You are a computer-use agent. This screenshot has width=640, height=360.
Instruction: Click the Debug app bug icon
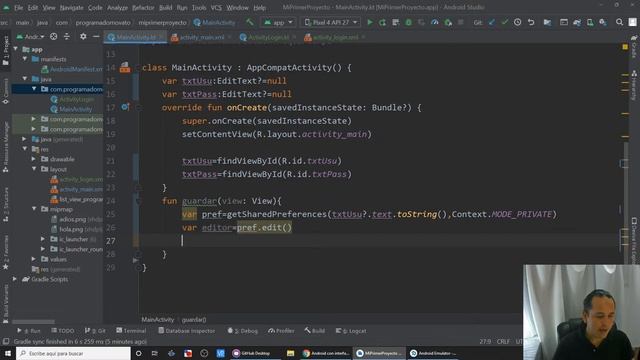tap(409, 22)
